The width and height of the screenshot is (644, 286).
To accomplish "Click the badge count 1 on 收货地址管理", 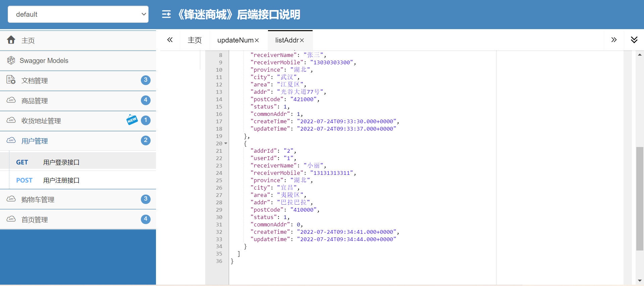I will (146, 120).
